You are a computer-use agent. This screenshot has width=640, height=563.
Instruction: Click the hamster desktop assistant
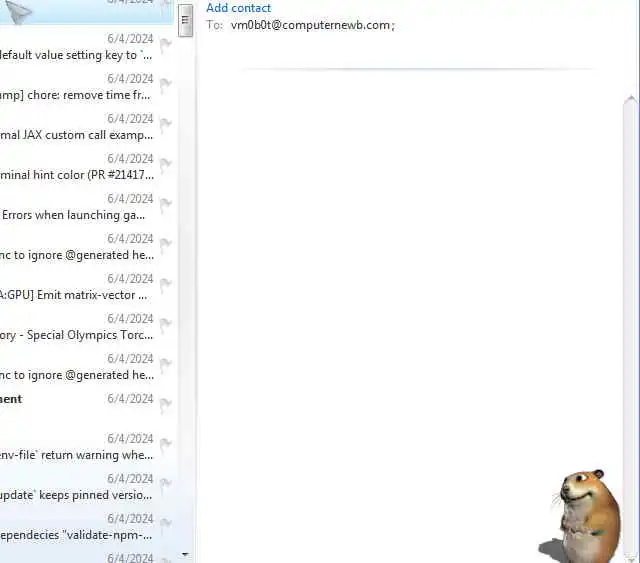582,516
